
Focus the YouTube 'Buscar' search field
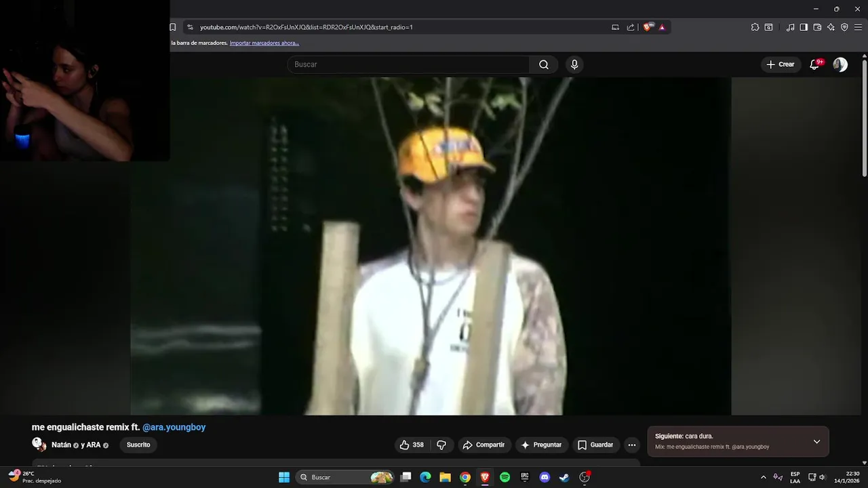[408, 64]
